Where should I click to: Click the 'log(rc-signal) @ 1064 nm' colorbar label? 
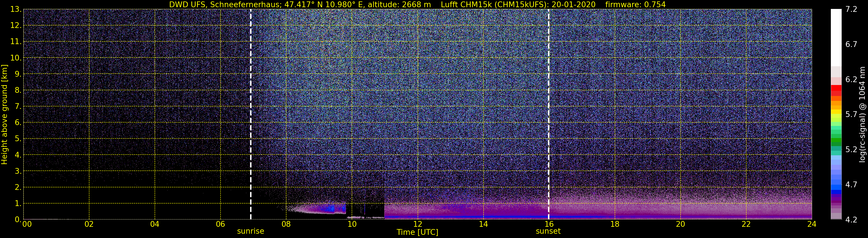click(862, 115)
